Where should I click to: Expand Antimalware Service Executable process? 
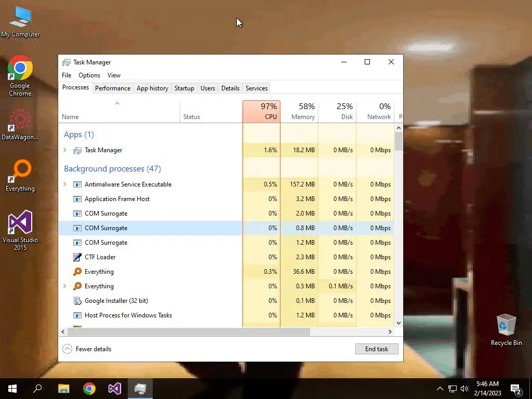click(x=65, y=184)
